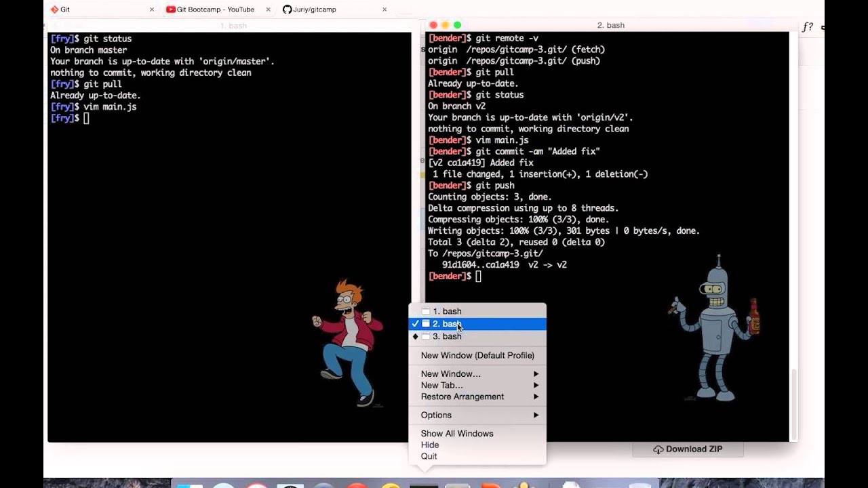
Task: Choose "1. bash" in the context menu
Action: point(477,312)
